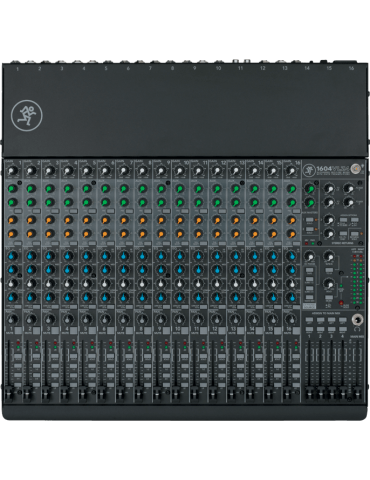Click the channel 9 fader cap
370x480 pixels.
click(x=158, y=394)
